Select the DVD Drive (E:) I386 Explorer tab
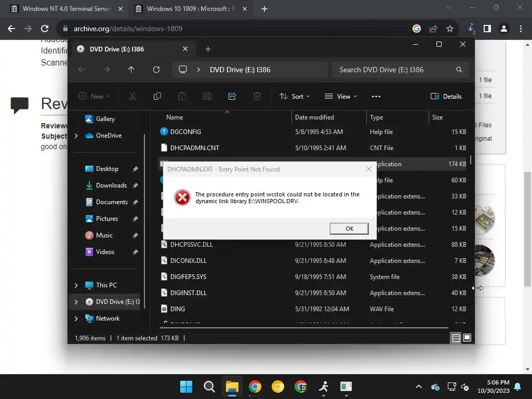This screenshot has height=399, width=532. [132, 49]
